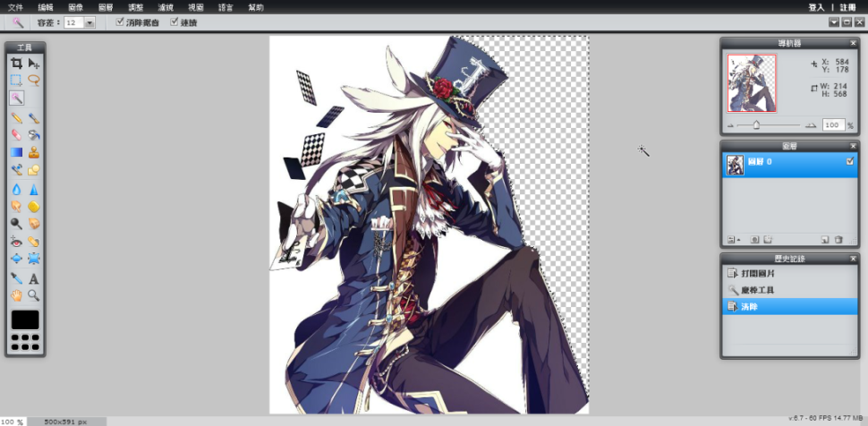868x426 pixels.
Task: Choose the Lasso tool
Action: pos(34,81)
